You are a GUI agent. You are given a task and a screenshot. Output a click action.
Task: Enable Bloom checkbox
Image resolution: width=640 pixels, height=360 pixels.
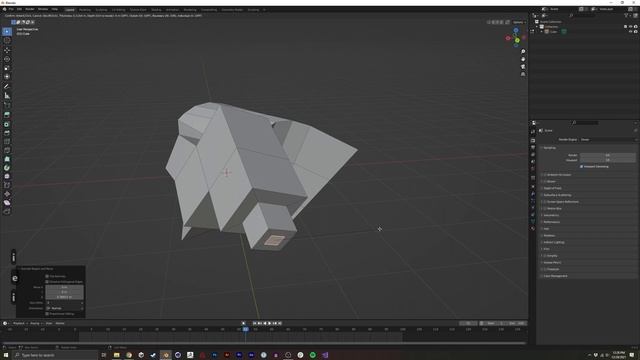[x=545, y=181]
